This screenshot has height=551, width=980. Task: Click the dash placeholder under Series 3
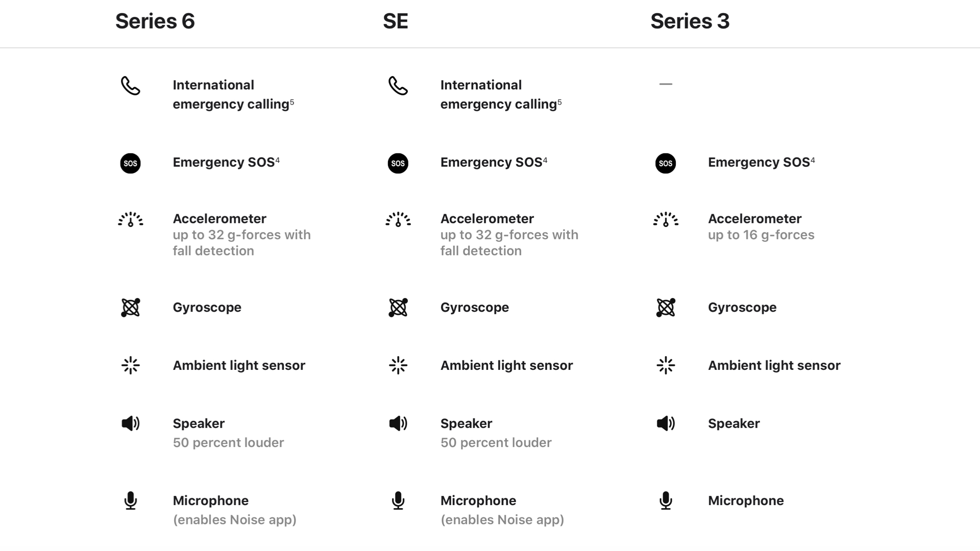(x=666, y=84)
